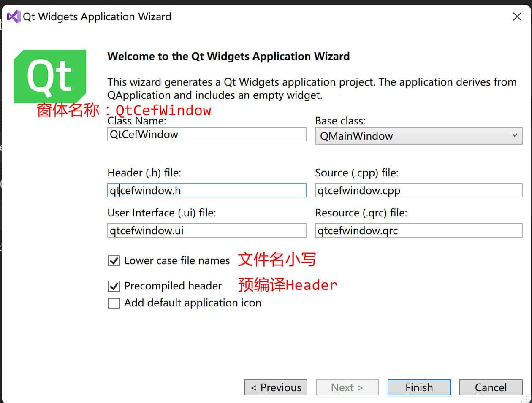This screenshot has height=403, width=532.
Task: Click the Resource file qtcefwindow.qrc field
Action: coord(418,230)
